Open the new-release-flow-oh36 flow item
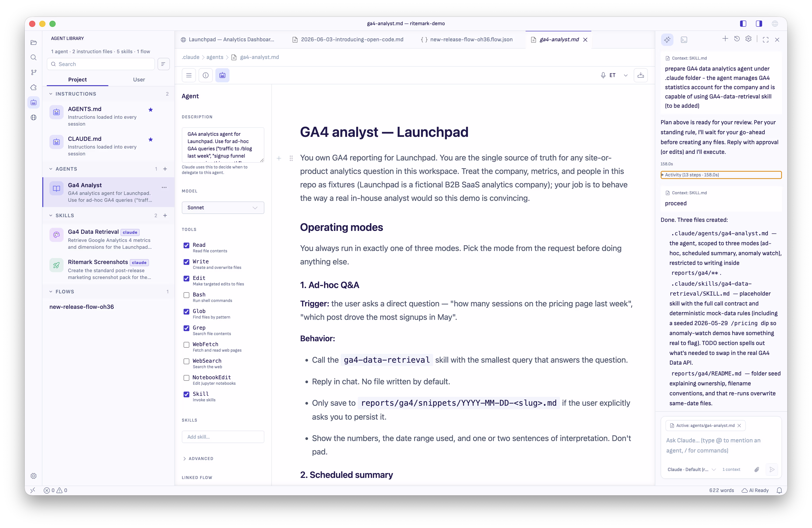 coord(82,307)
